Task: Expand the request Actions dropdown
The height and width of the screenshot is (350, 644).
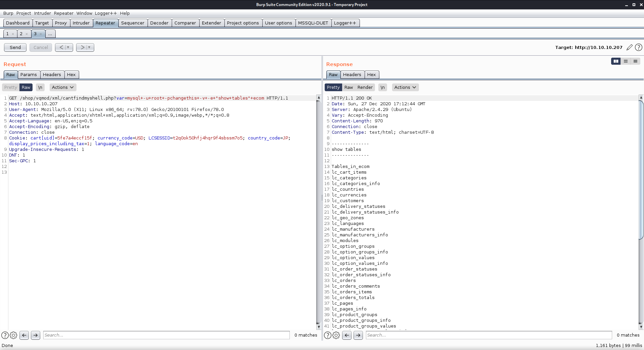Action: click(63, 87)
